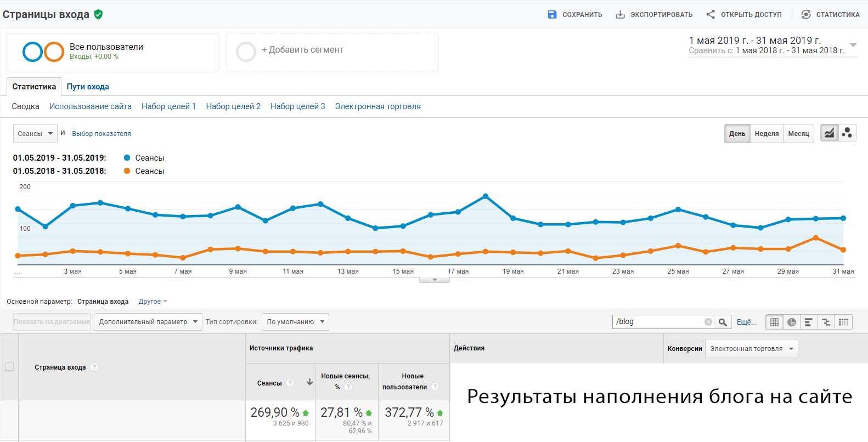
Task: Open the Статистика insights icon
Action: pos(805,14)
